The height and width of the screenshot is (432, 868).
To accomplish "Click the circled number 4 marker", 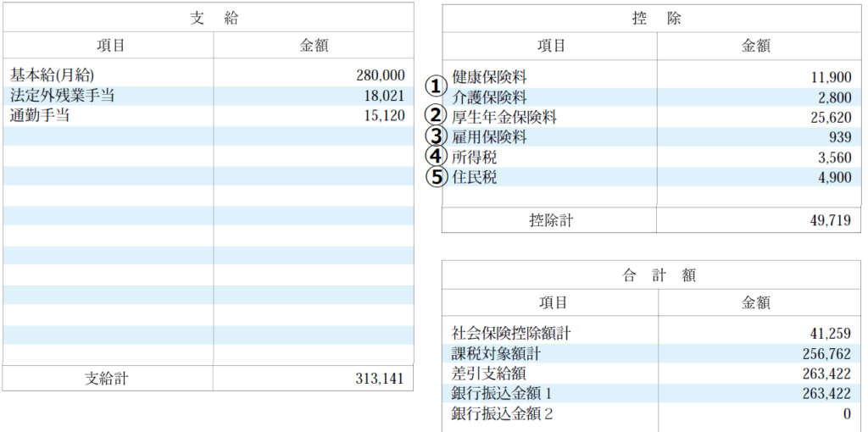I will point(435,156).
